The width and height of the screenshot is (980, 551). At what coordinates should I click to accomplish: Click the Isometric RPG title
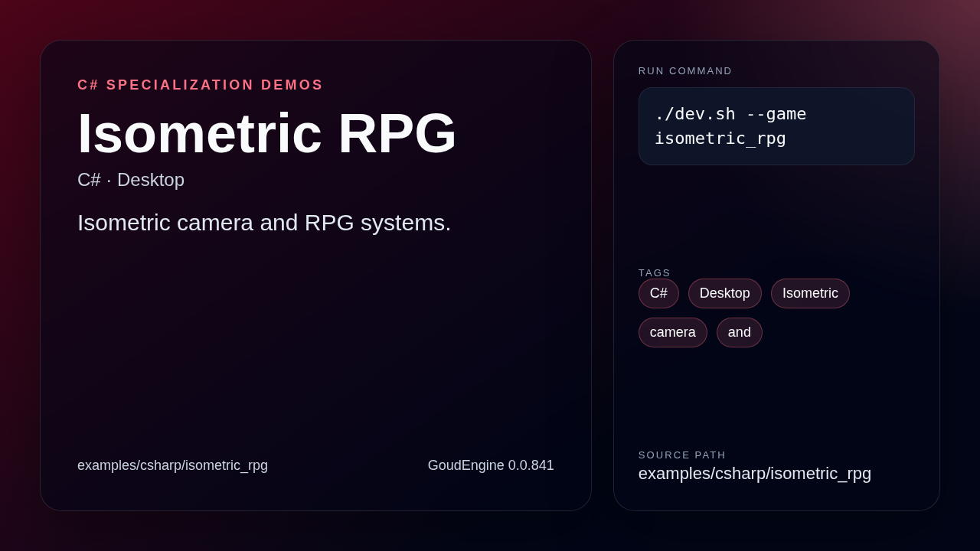pyautogui.click(x=266, y=135)
